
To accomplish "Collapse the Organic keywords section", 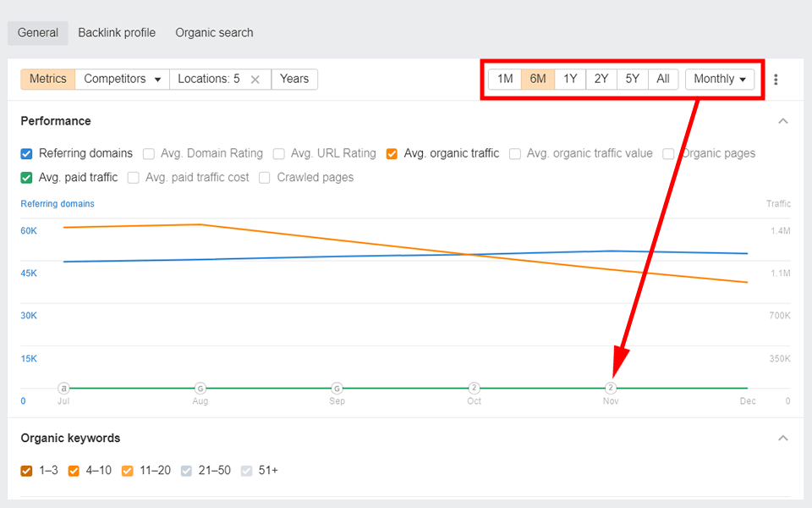I will tap(783, 438).
